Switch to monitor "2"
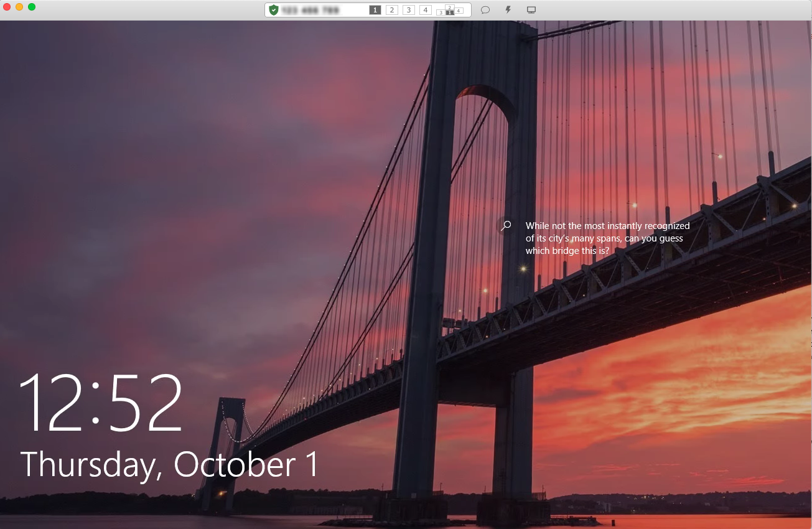Image resolution: width=812 pixels, height=529 pixels. (x=391, y=9)
